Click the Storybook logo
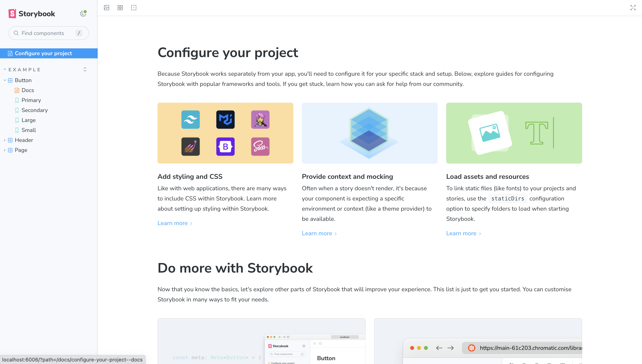 click(31, 14)
